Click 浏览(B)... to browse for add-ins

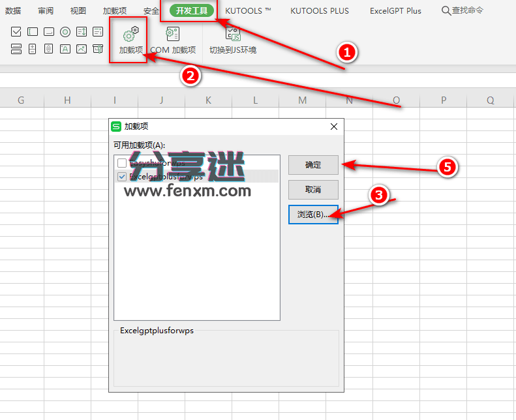313,215
